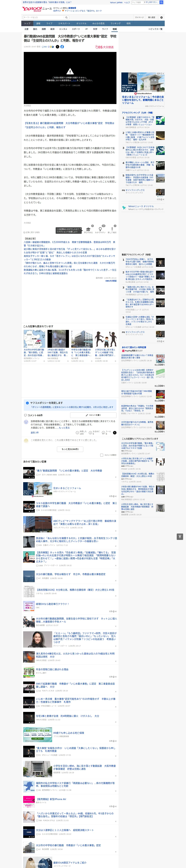
Task: Click the OBS大分放送 logo
Action: point(105,47)
